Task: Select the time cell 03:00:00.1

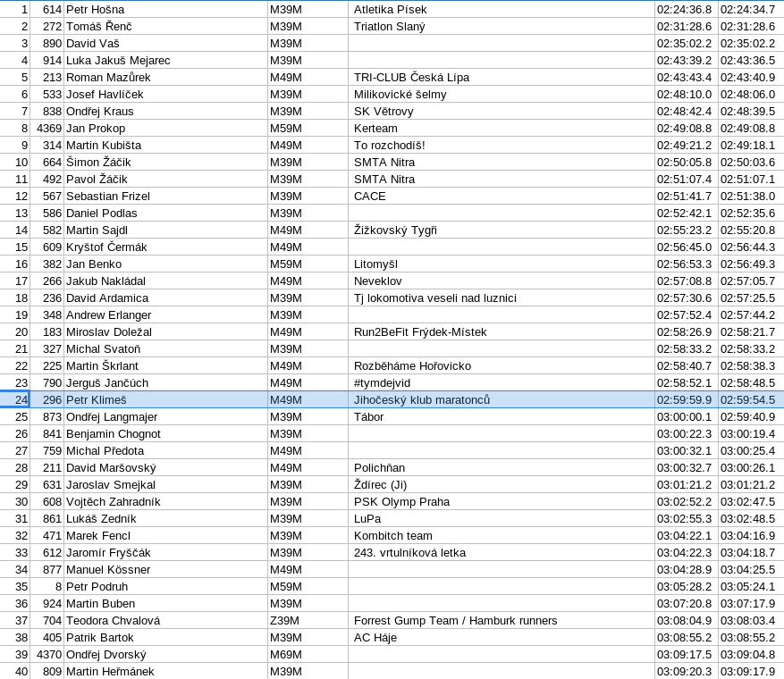Action: tap(685, 416)
